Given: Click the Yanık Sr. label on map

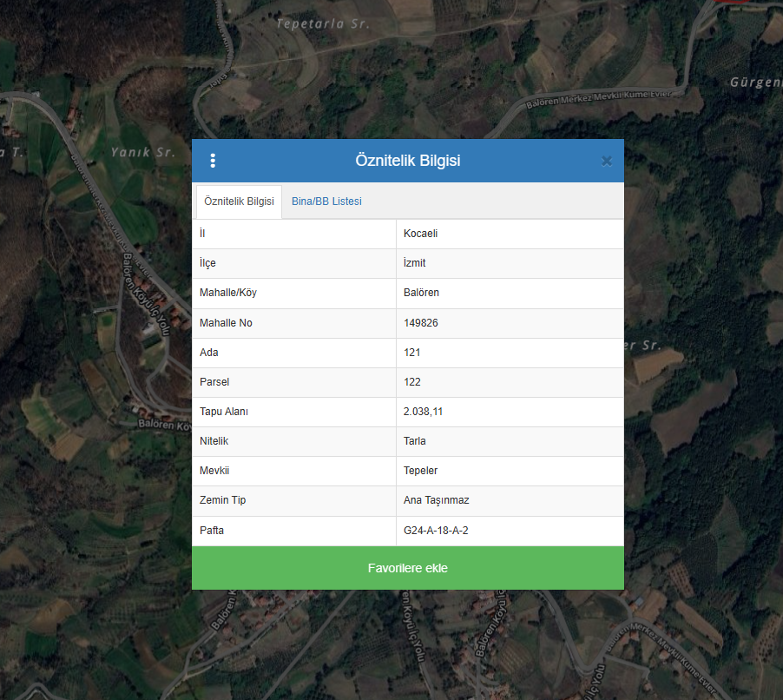Looking at the screenshot, I should point(142,152).
